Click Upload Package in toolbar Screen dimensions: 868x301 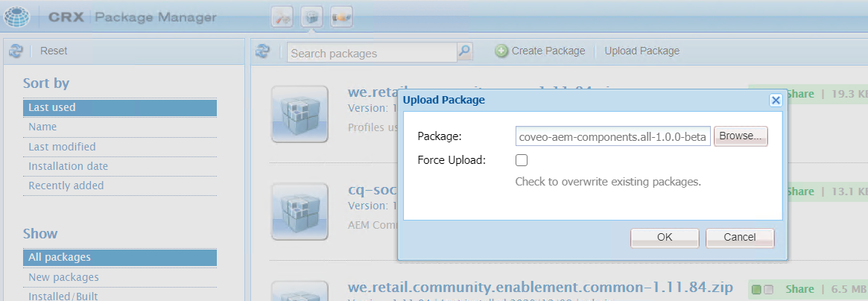click(642, 51)
